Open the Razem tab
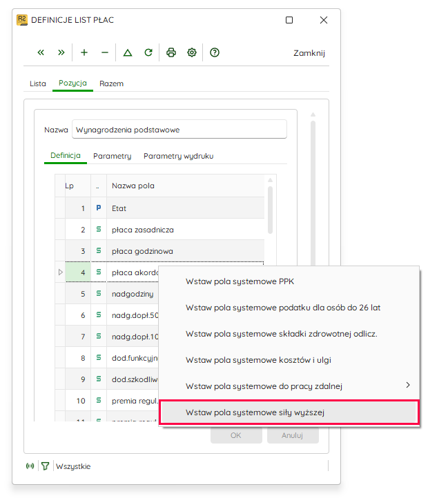 pos(111,83)
